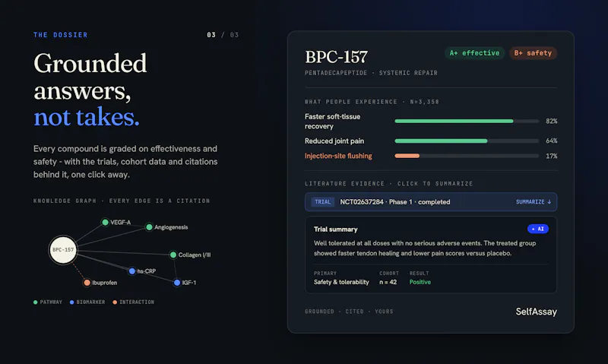Click the AI badge in Trial summary

[538, 229]
